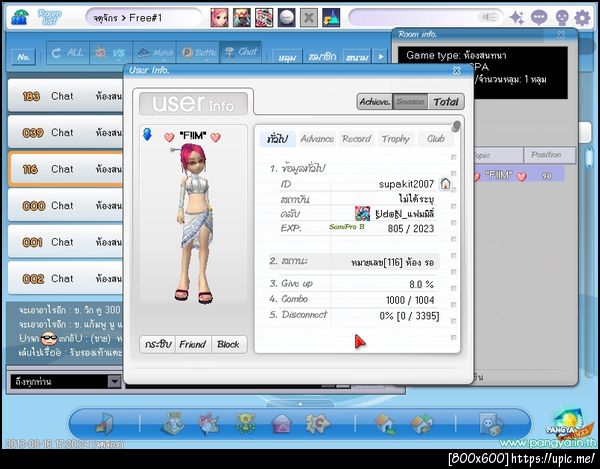Open the cash register shop icon
This screenshot has width=600, height=469.
(x=174, y=423)
